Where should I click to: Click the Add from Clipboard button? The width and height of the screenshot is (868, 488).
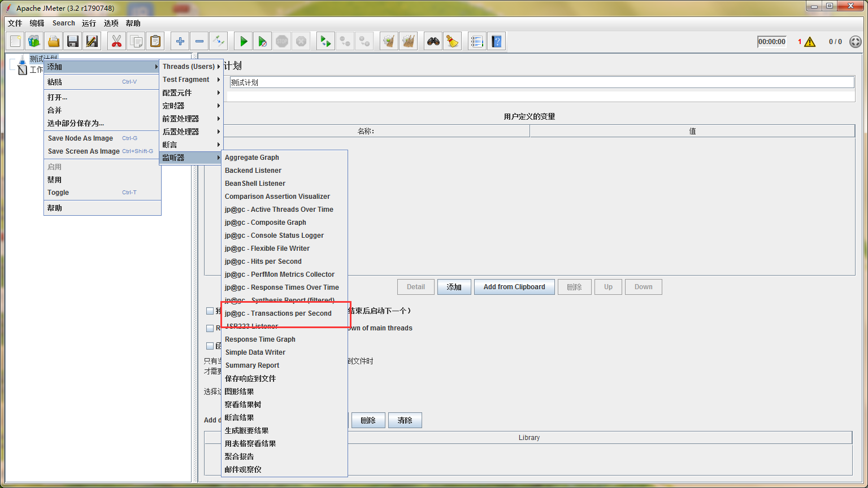[x=514, y=287]
